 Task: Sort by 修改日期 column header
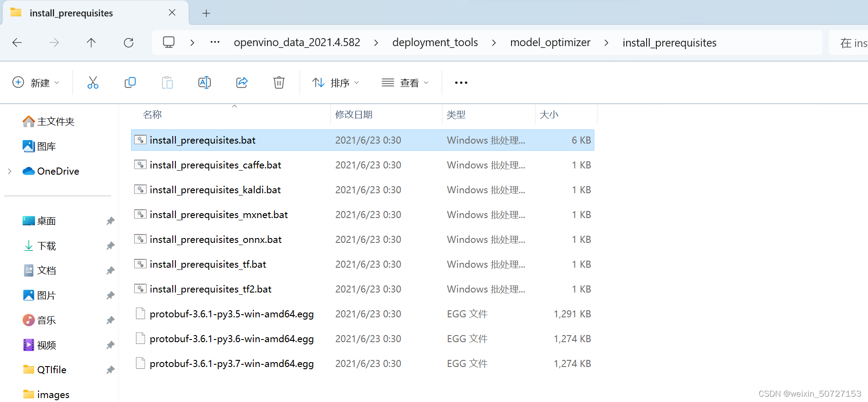(x=353, y=114)
